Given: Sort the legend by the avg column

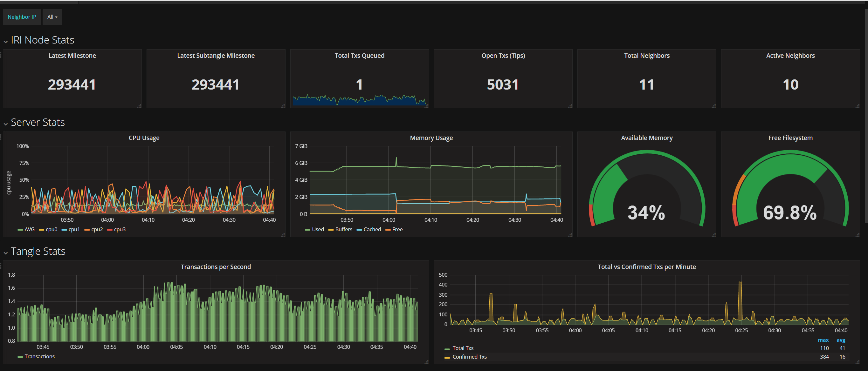Looking at the screenshot, I should [x=841, y=340].
